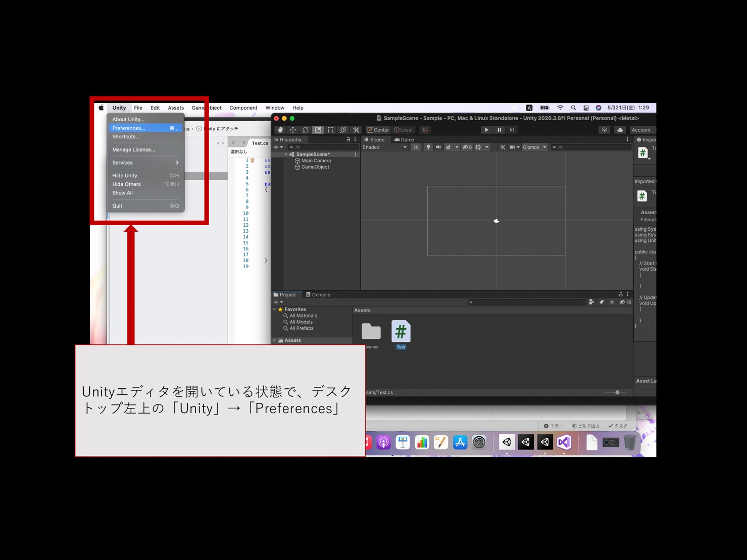
Task: Toggle 2D view in Scene toolbar
Action: 416,147
